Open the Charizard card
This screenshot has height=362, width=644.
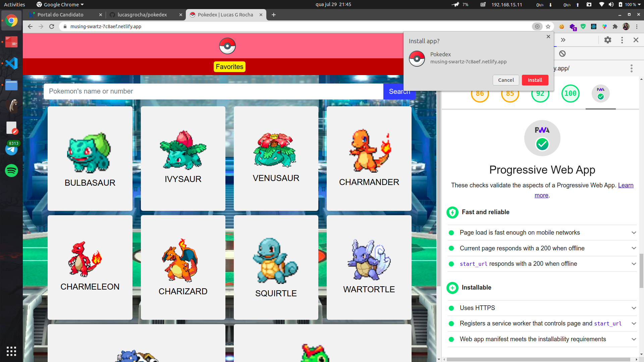[183, 267]
